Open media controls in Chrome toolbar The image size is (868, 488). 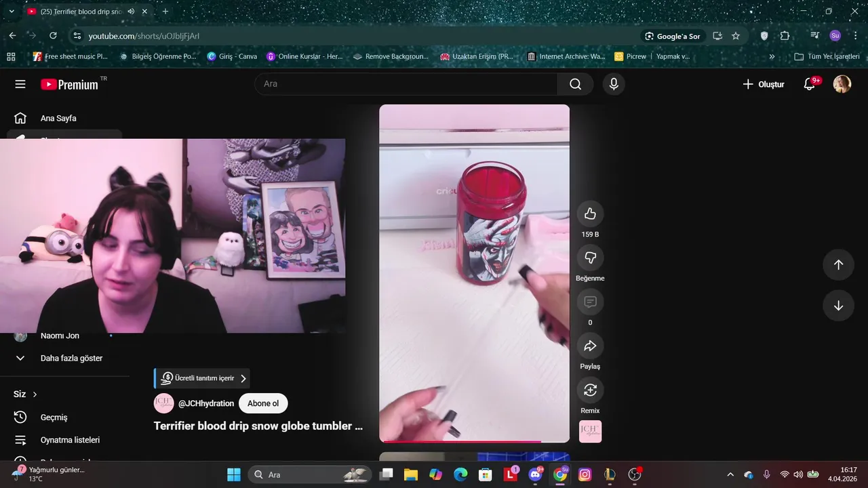coord(814,36)
